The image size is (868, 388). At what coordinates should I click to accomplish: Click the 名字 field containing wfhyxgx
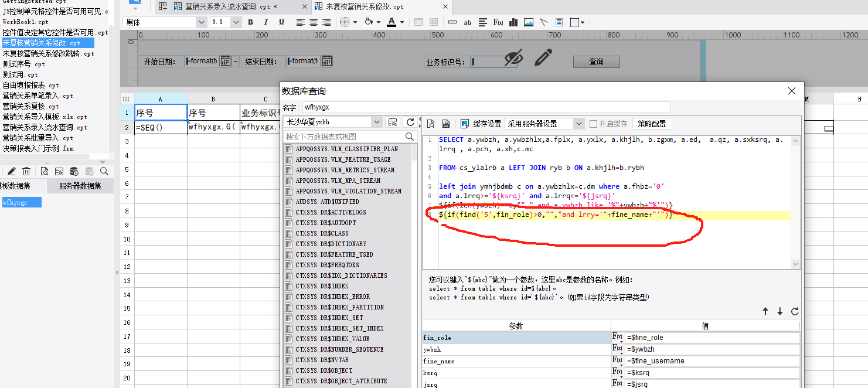pyautogui.click(x=486, y=107)
